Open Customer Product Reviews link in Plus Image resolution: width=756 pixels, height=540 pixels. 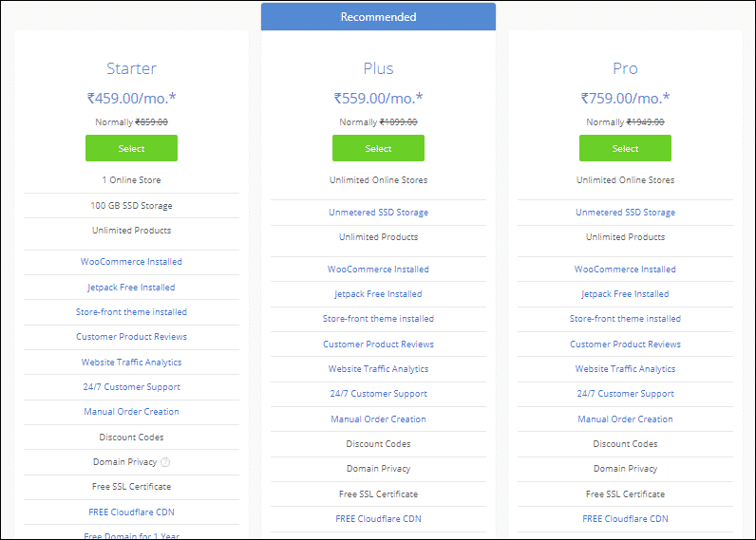[379, 344]
